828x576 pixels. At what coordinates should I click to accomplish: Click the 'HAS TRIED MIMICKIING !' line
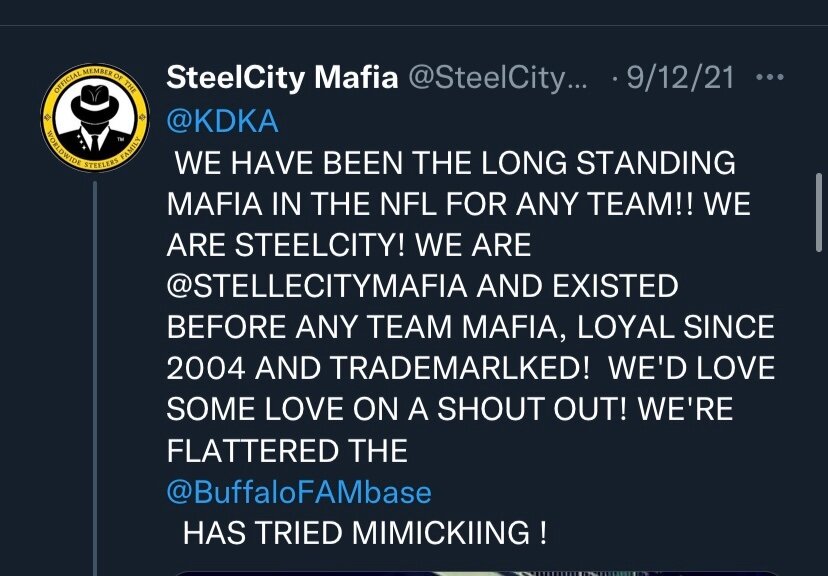coord(365,533)
